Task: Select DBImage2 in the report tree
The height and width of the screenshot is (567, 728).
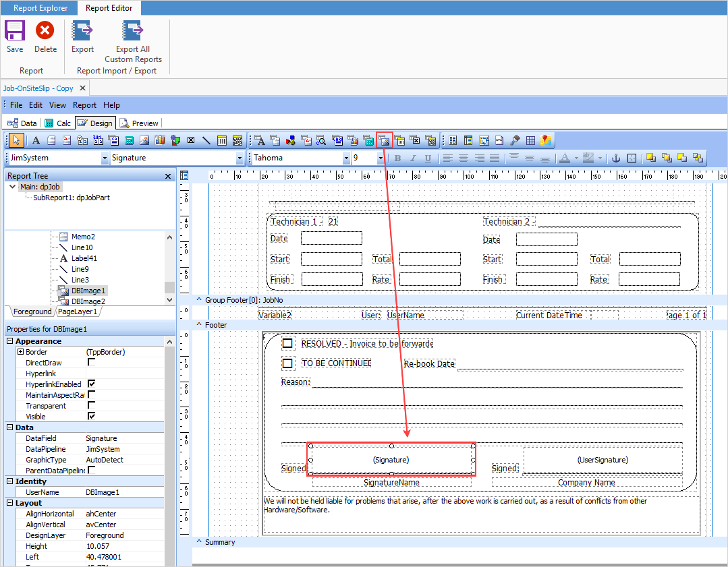Action: (88, 301)
